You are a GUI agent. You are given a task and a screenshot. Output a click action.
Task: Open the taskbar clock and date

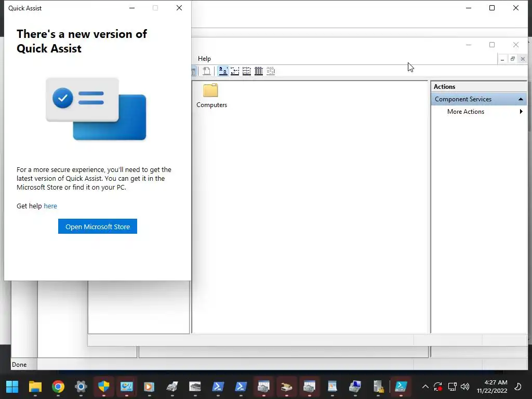point(492,387)
